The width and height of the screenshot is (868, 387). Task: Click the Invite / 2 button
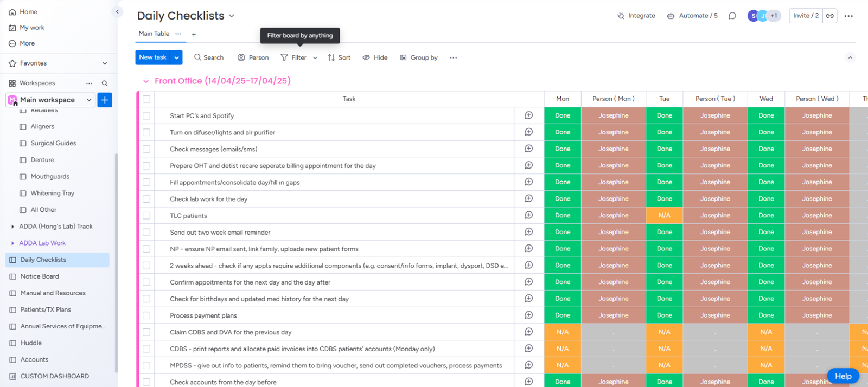coord(806,16)
